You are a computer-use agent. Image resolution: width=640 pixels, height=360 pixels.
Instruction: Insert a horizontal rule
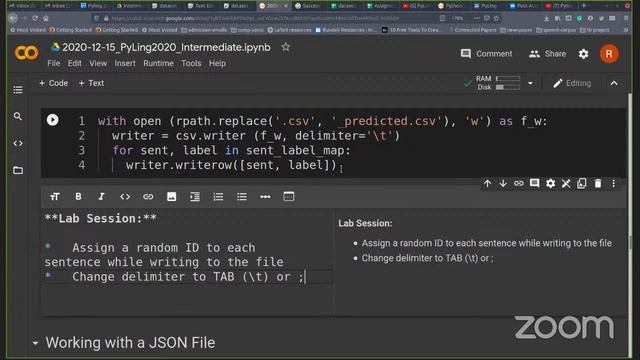point(265,197)
